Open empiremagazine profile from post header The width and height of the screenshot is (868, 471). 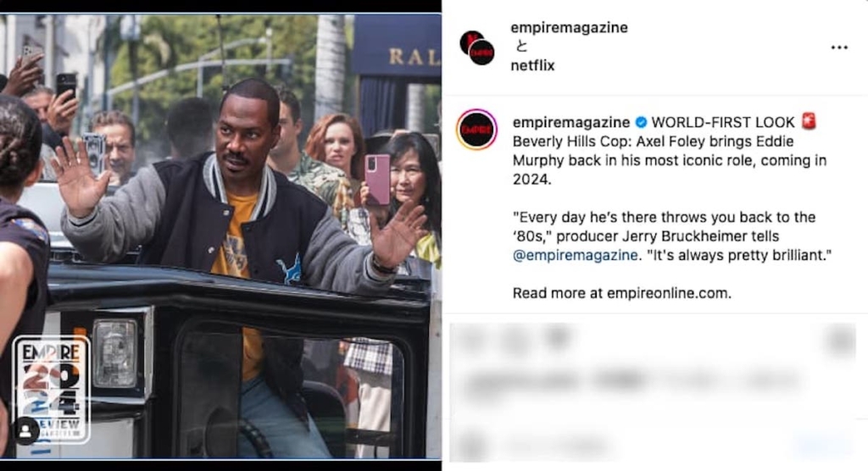[569, 27]
